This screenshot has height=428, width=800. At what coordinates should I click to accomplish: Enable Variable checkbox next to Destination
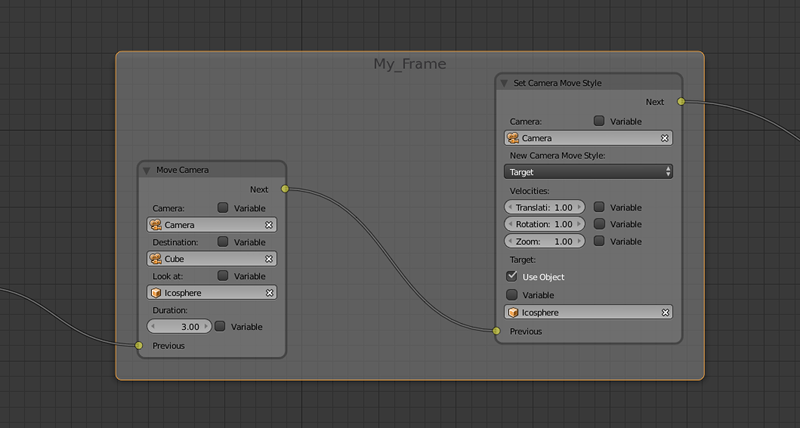point(223,242)
